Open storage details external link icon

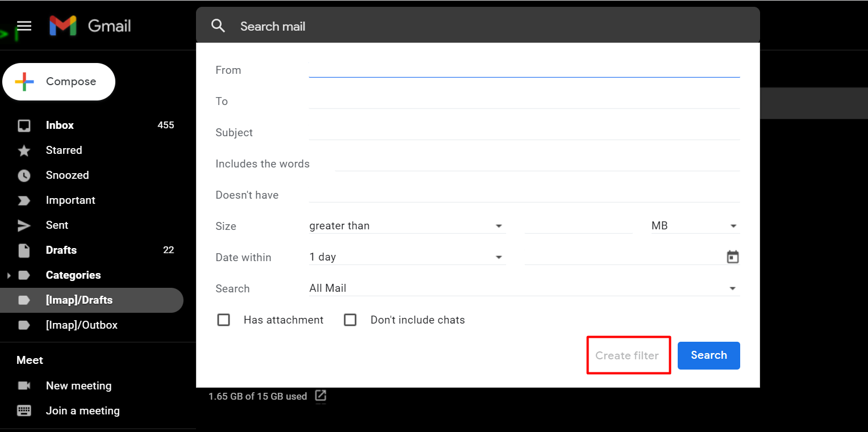point(320,396)
